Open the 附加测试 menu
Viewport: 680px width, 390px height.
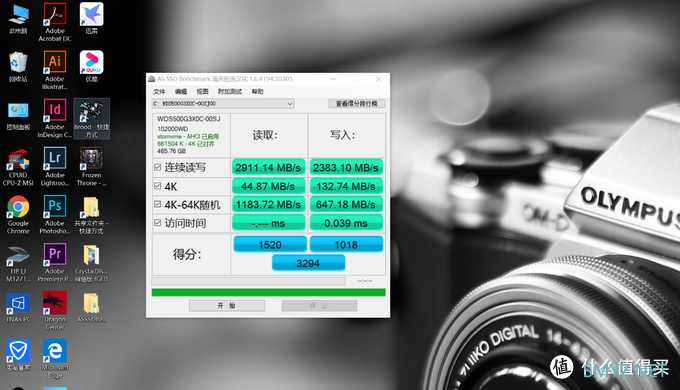pos(230,92)
